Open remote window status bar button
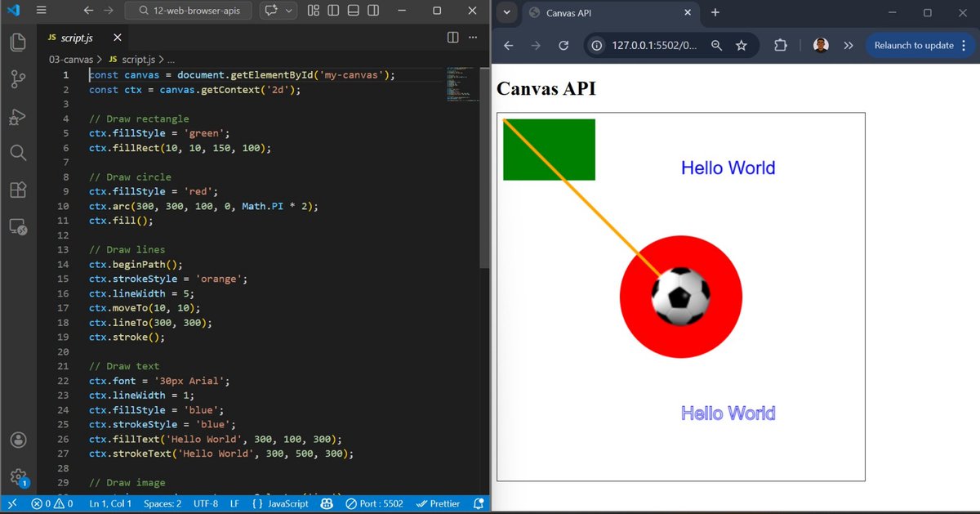Viewport: 980px width, 514px height. click(11, 503)
